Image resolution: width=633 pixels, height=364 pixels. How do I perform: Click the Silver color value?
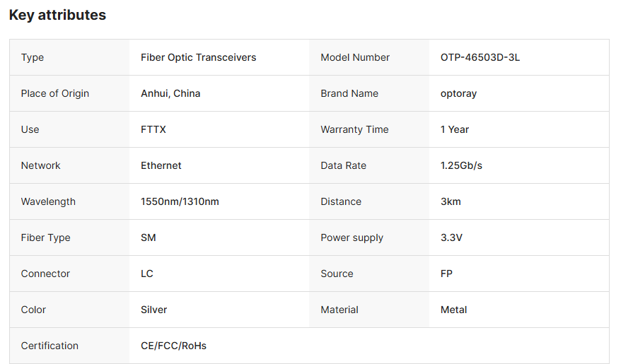[153, 310]
